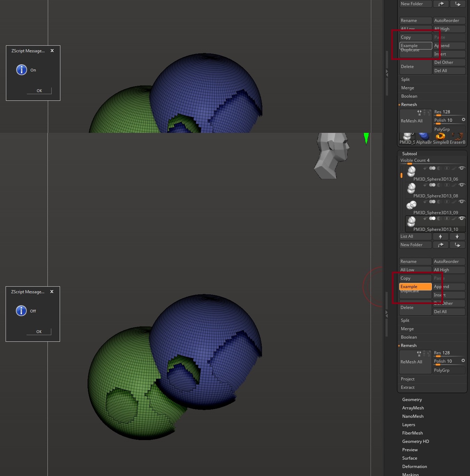The image size is (470, 476).
Task: Click the move subtool down arrow
Action: tap(457, 236)
